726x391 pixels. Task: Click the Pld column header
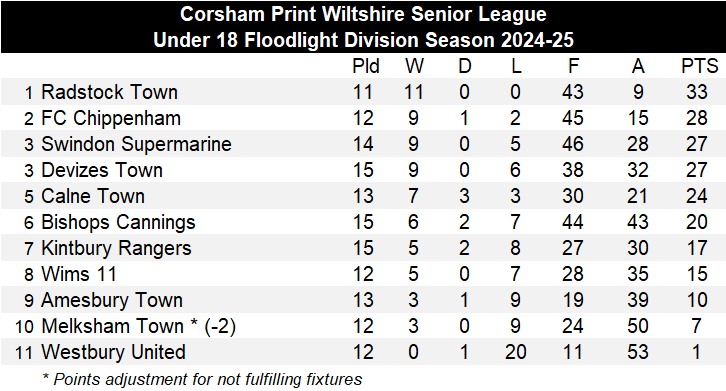tap(366, 66)
